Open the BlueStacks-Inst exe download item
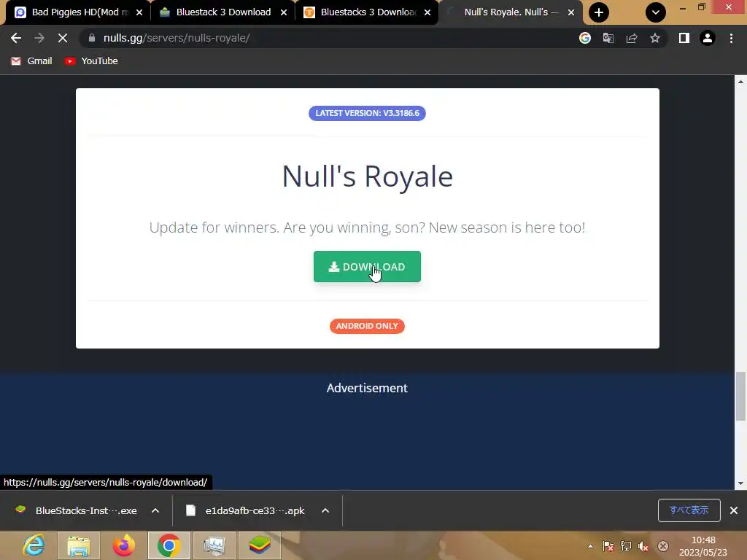The height and width of the screenshot is (560, 747). click(77, 510)
